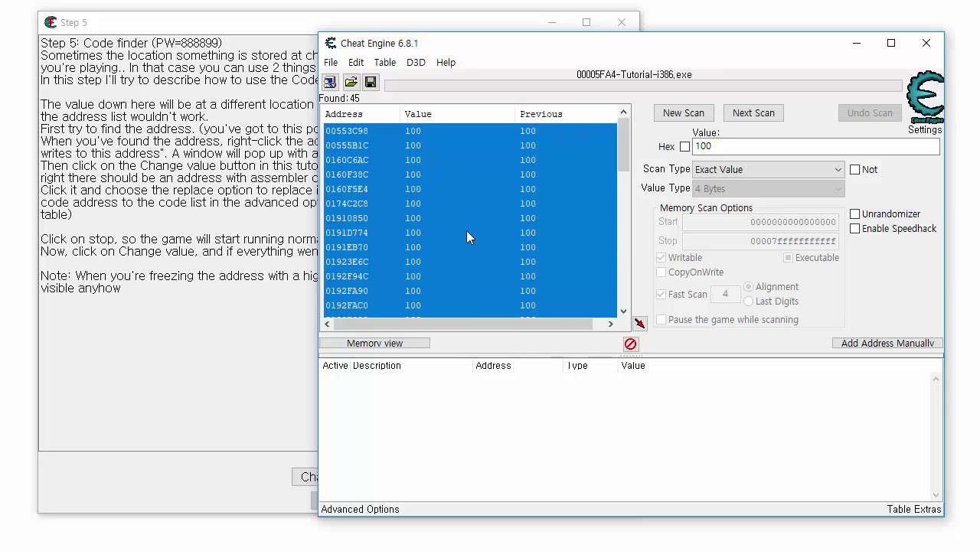Click the scan Value input field
The width and height of the screenshot is (980, 551).
pyautogui.click(x=815, y=147)
